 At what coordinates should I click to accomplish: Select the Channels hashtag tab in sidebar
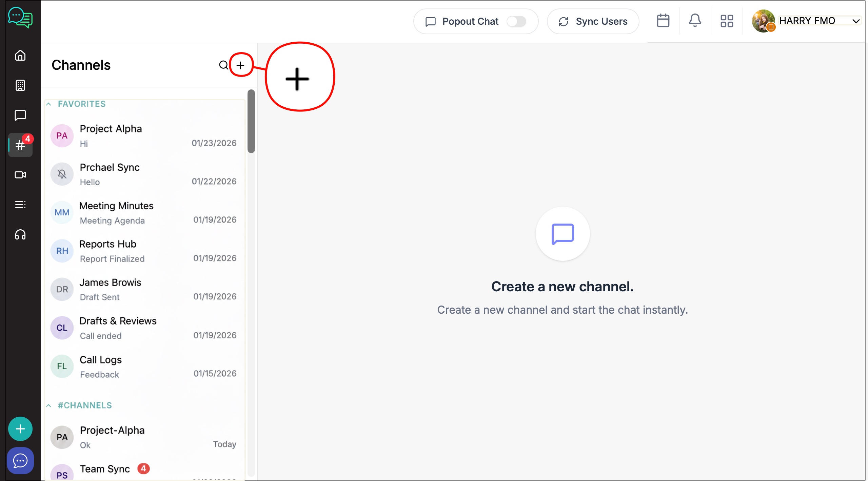click(20, 145)
